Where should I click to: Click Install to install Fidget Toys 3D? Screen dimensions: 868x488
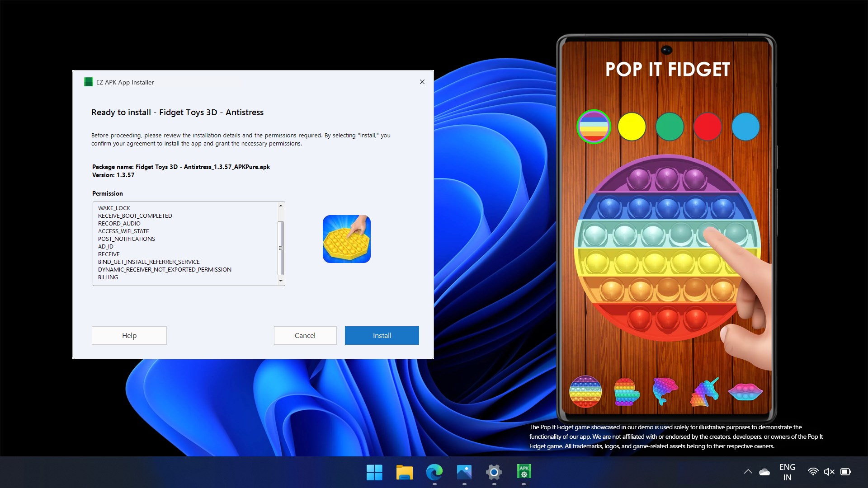(x=382, y=335)
